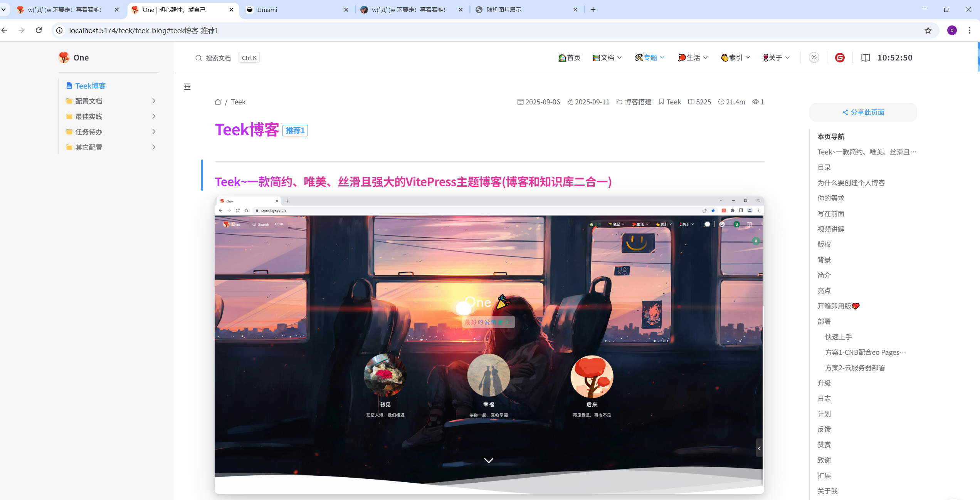The width and height of the screenshot is (980, 500).
Task: Click the word count book icon
Action: (x=691, y=102)
